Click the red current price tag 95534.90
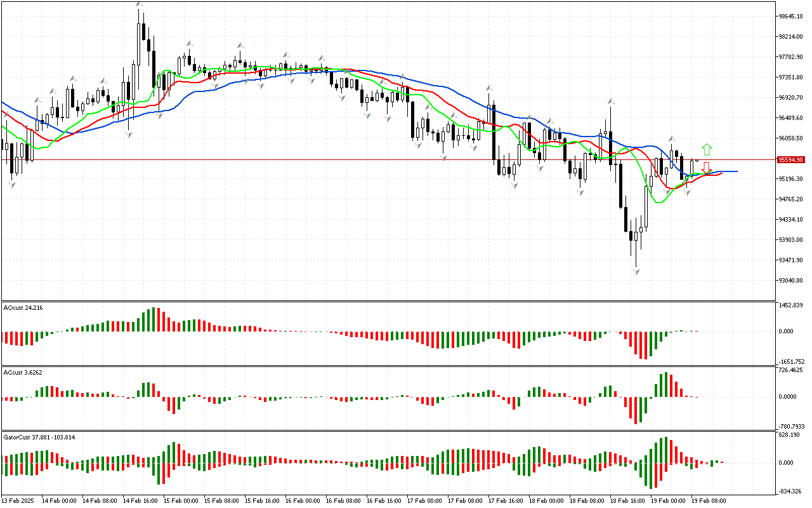Screen dimensions: 812x508 (x=791, y=160)
